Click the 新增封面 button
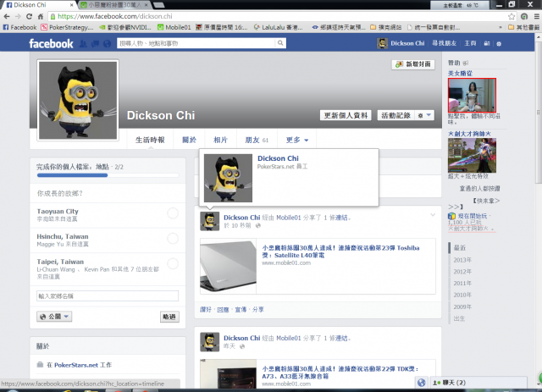Viewport: 542px width, 392px height. (x=413, y=64)
